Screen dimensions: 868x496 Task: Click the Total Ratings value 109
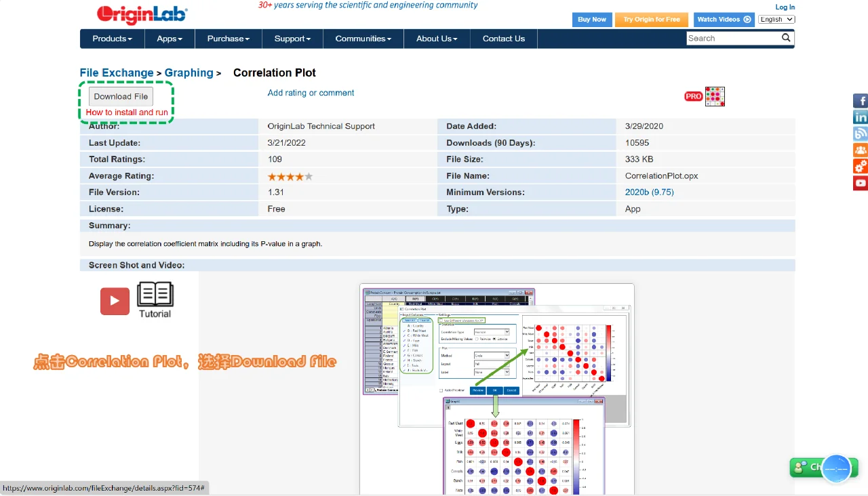(275, 159)
